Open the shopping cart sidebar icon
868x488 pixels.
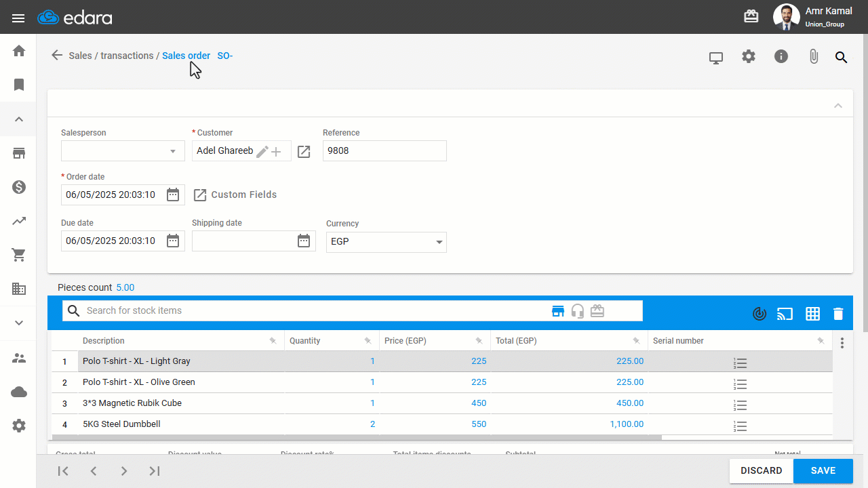tap(19, 255)
